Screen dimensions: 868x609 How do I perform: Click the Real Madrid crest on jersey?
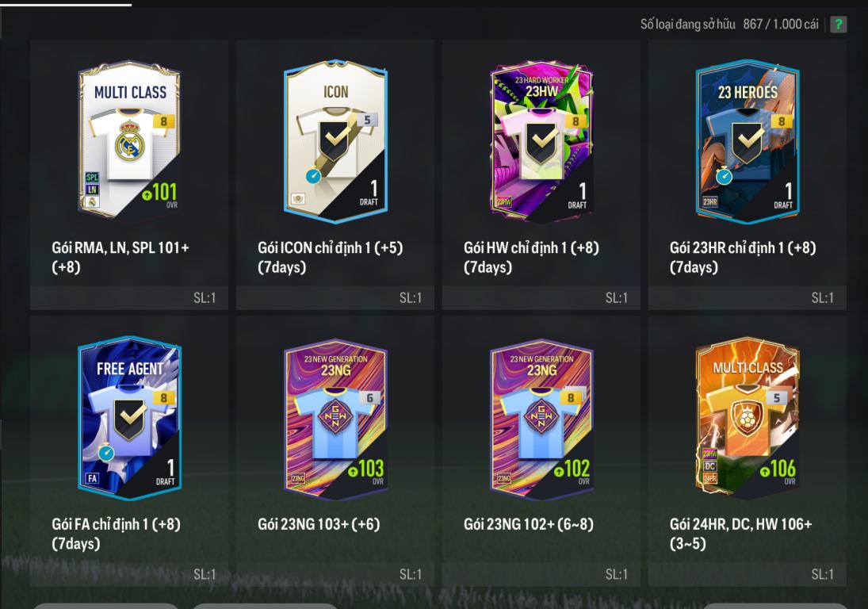tap(129, 143)
